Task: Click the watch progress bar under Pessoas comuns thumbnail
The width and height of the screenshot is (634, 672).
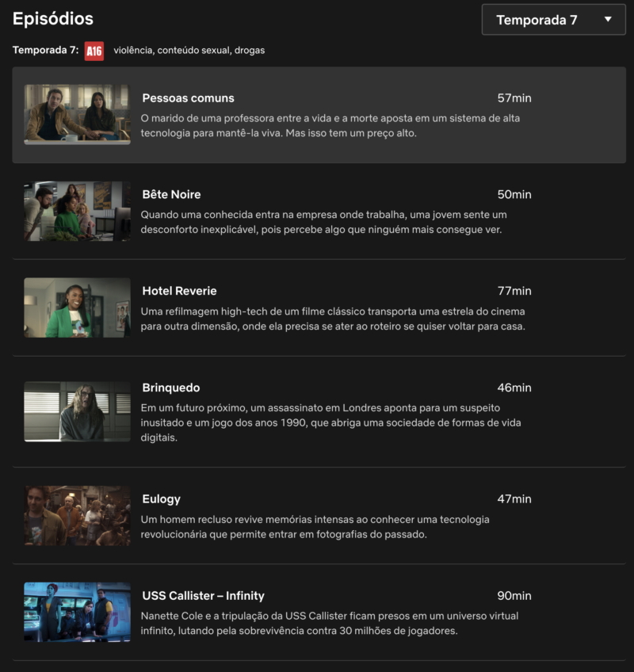Action: 77,143
